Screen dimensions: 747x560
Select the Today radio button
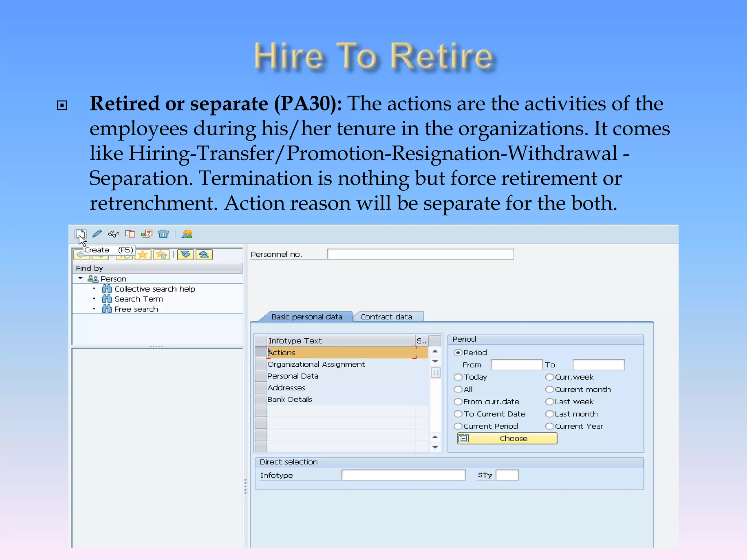point(458,377)
